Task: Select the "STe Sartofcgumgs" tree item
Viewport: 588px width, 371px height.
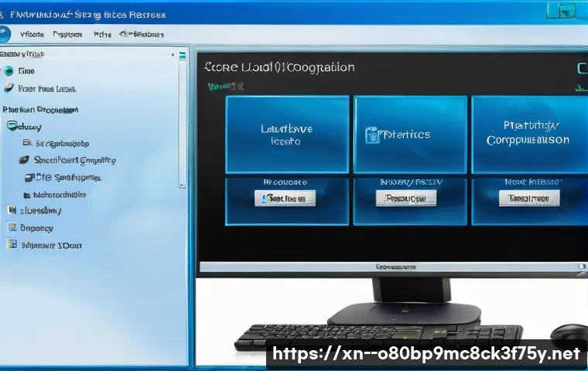Action: point(67,178)
